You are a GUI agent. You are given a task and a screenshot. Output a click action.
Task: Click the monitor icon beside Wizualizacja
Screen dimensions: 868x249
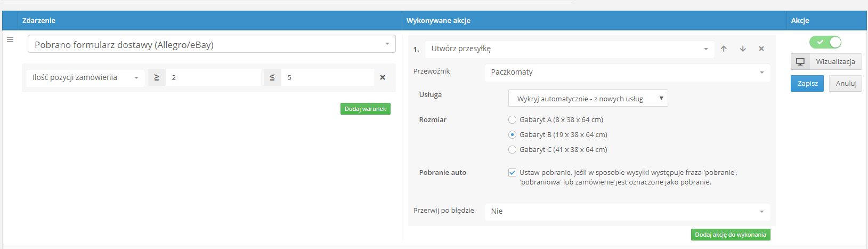[800, 61]
